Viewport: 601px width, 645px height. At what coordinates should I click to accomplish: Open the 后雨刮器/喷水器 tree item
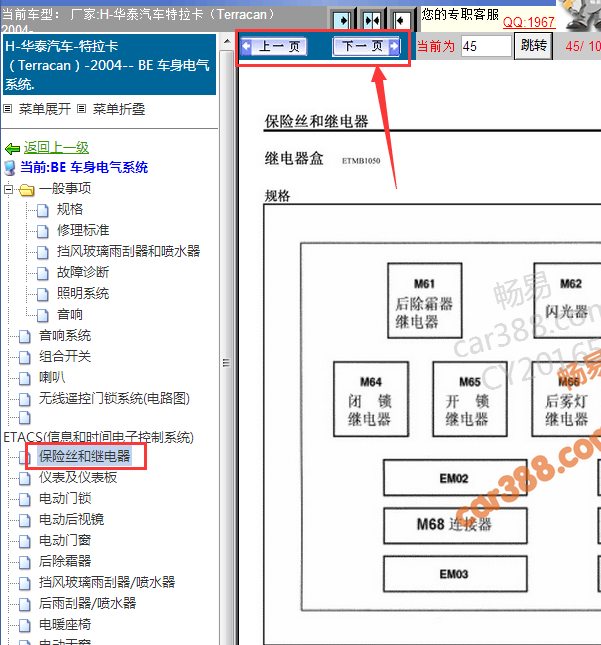pyautogui.click(x=87, y=603)
